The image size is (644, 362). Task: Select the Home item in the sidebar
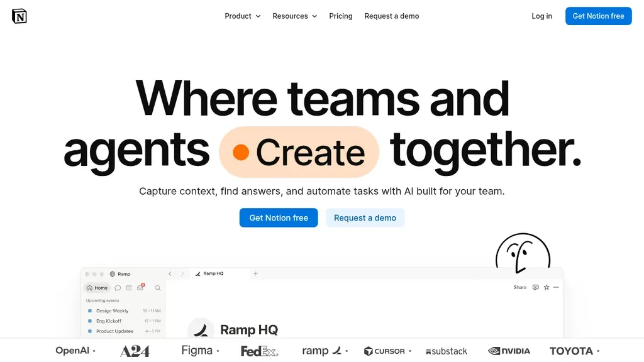pyautogui.click(x=97, y=288)
